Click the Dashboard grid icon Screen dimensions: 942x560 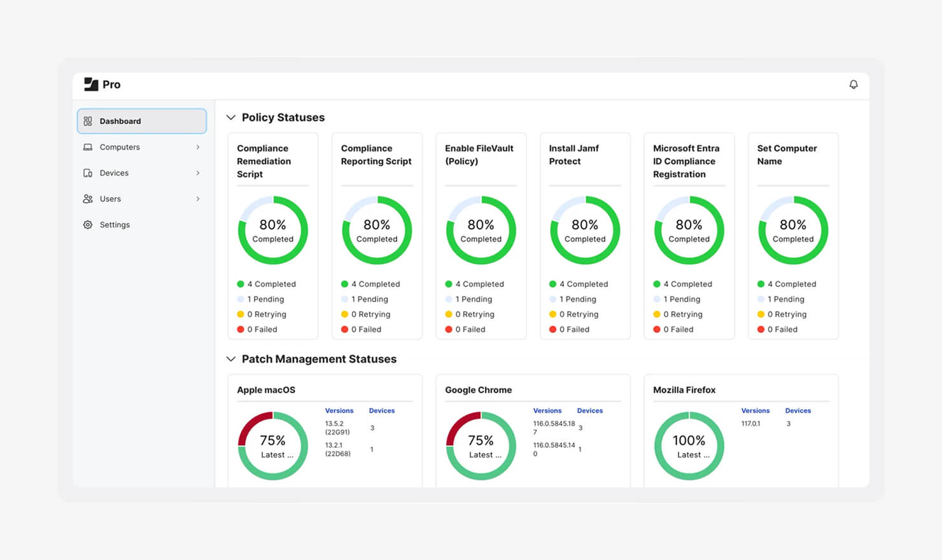(88, 121)
